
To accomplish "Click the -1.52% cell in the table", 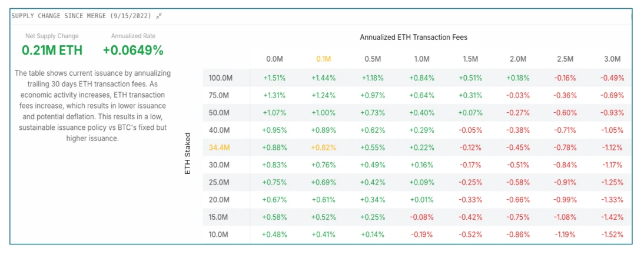I will pos(612,234).
